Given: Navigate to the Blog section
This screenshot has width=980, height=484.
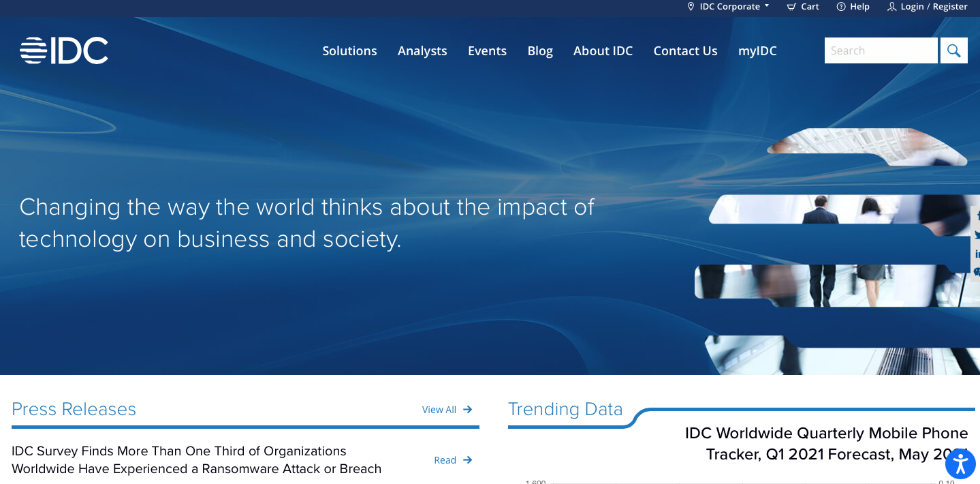Looking at the screenshot, I should coord(539,50).
